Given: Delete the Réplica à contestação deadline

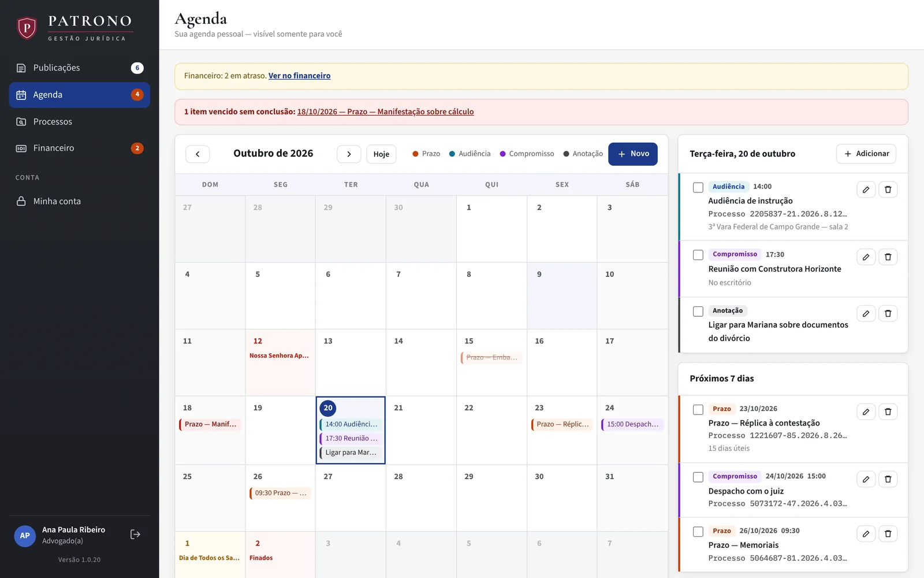Looking at the screenshot, I should pyautogui.click(x=888, y=412).
